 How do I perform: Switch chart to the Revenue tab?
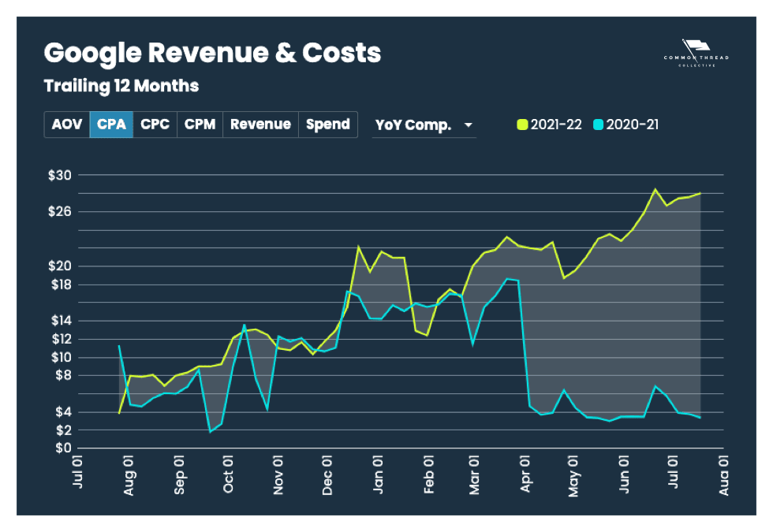(x=260, y=125)
